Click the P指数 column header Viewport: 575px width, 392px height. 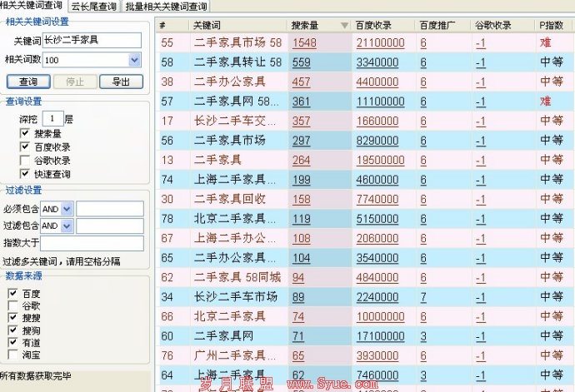coord(553,26)
